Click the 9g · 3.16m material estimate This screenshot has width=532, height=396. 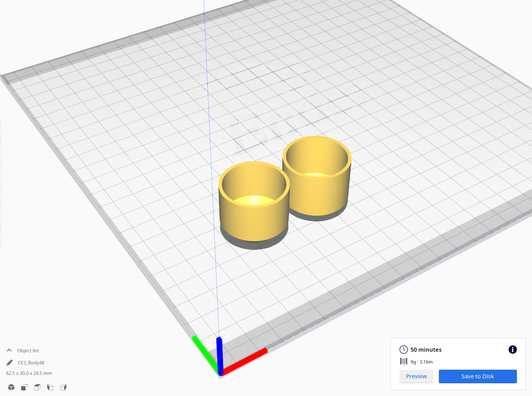coord(421,362)
